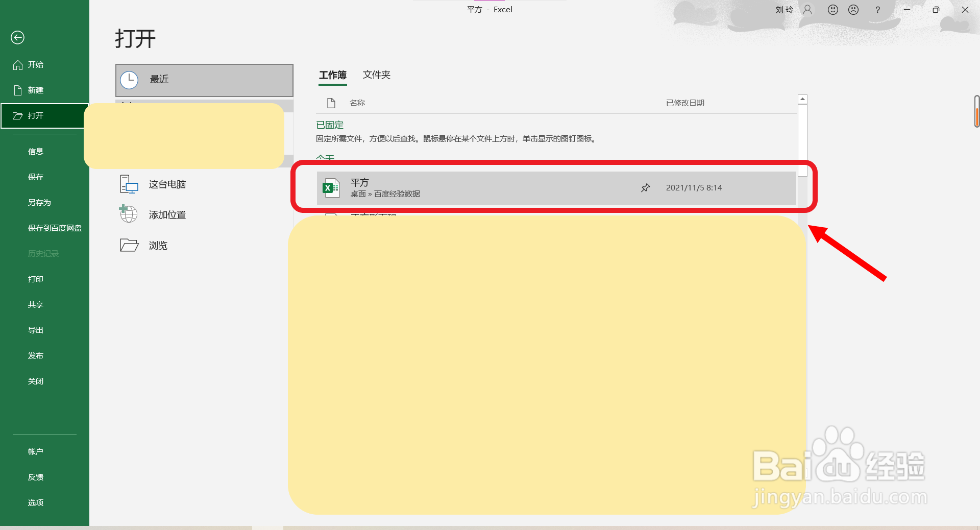Viewport: 980px width, 530px height.
Task: Click 保存到百度网盘 in the sidebar
Action: (x=55, y=228)
